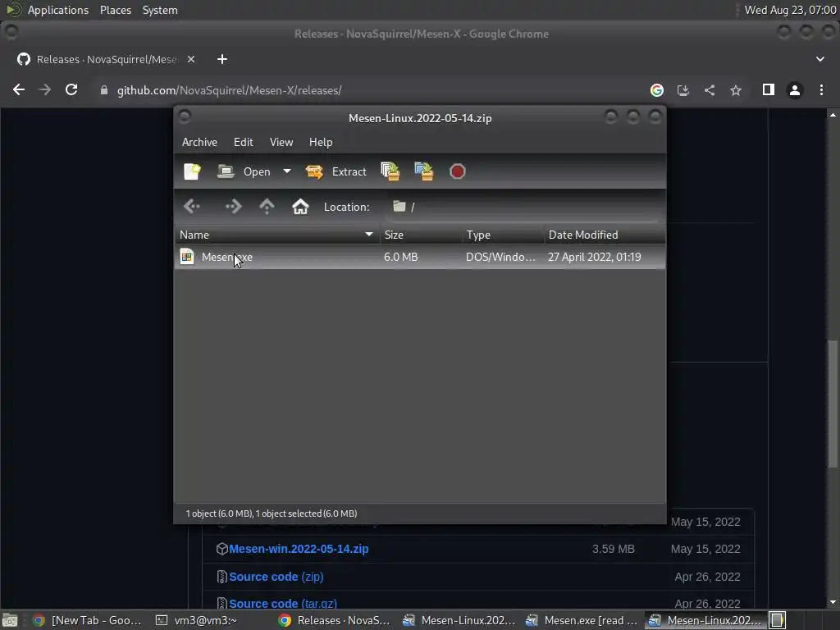Select the Releases · NovaSquirrel/Mesen tab

coord(106,59)
